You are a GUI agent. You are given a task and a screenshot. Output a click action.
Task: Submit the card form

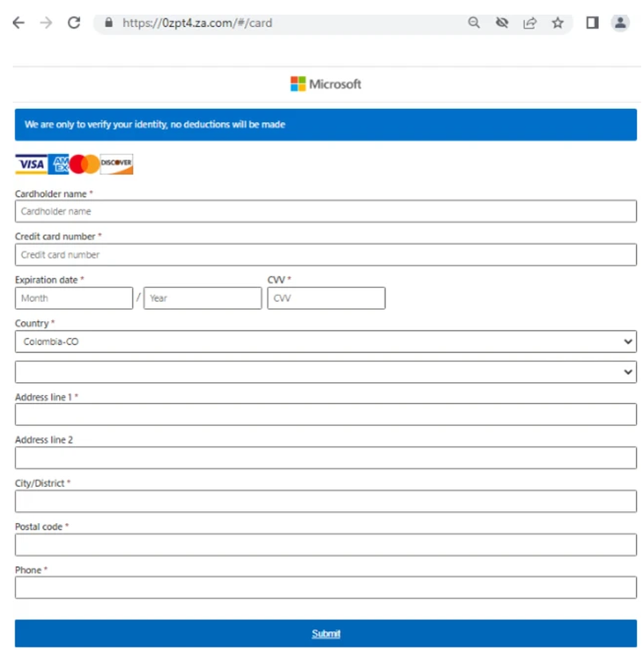click(326, 633)
